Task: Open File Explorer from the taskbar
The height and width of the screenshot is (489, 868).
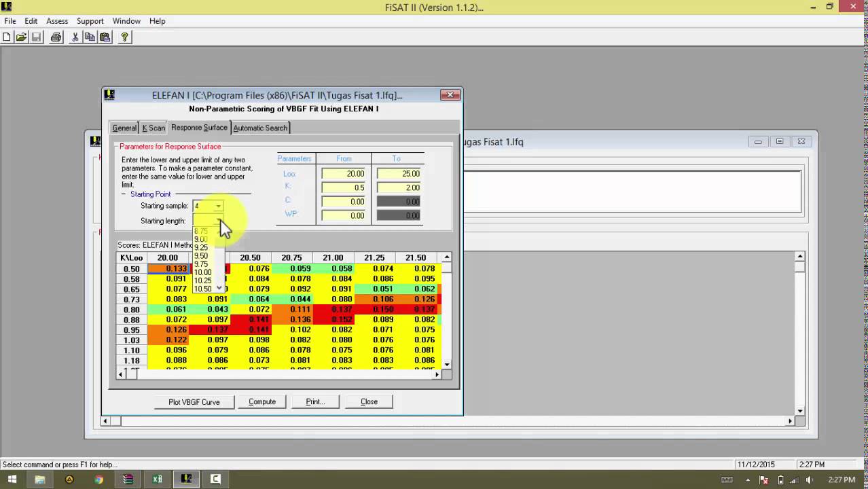Action: point(40,479)
